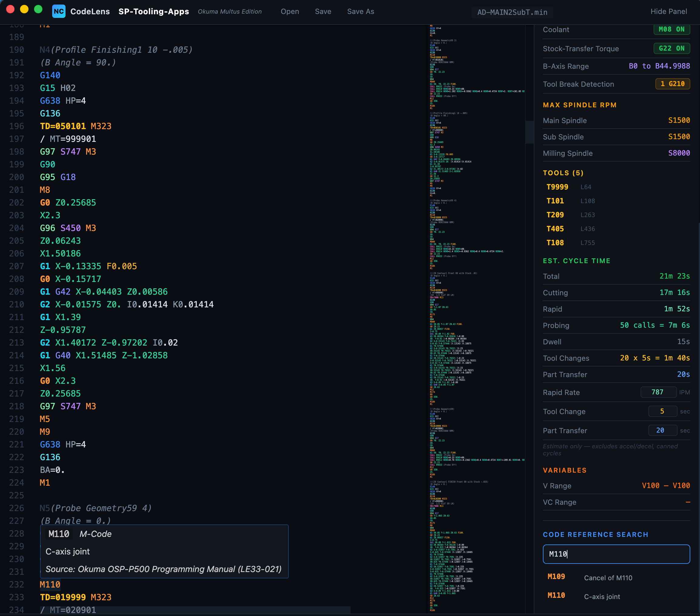Click G42 on line 209
This screenshot has height=616, width=700.
click(x=63, y=292)
